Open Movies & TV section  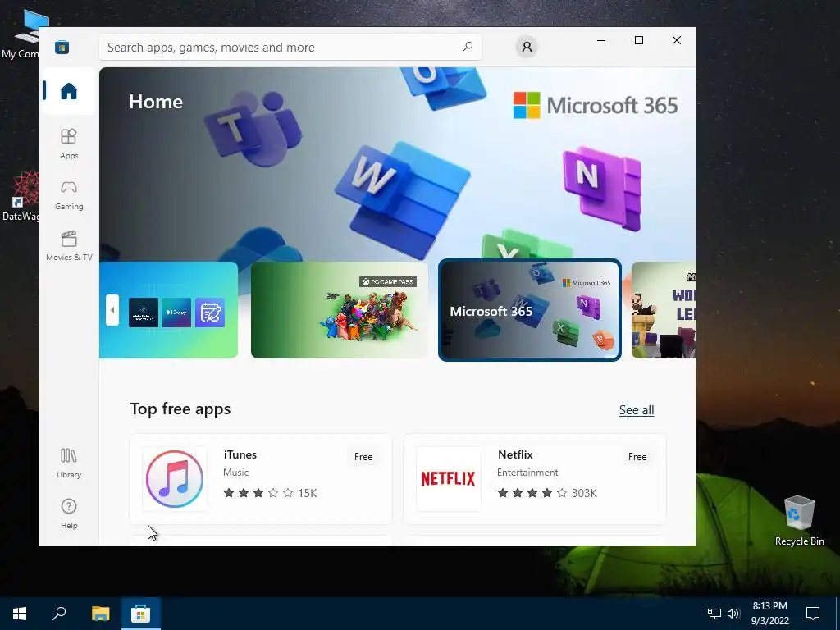pyautogui.click(x=69, y=246)
